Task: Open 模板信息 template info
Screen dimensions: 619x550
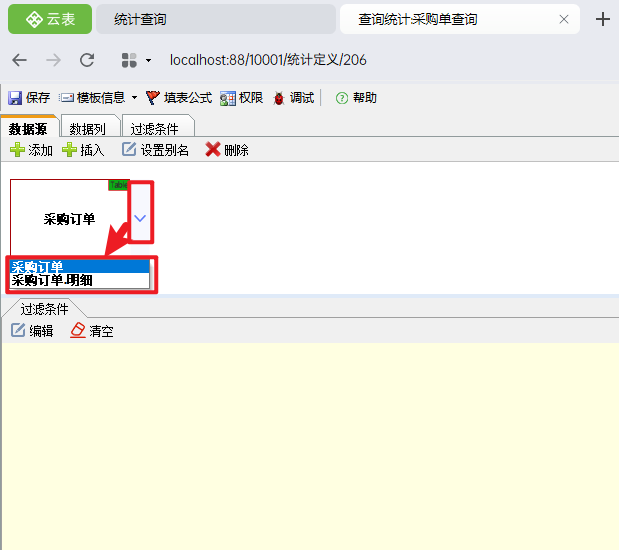Action: point(92,98)
